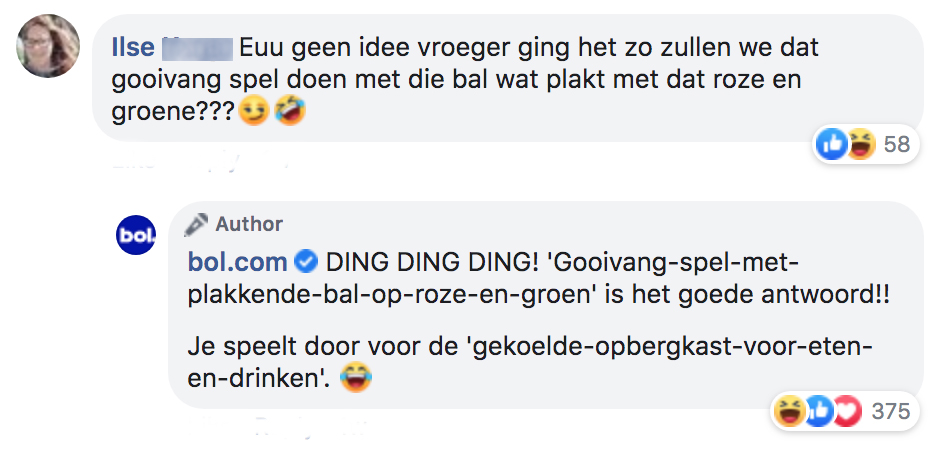Viewport: 940px width, 459px height.
Task: Open the bol.com page name link
Action: (x=237, y=262)
